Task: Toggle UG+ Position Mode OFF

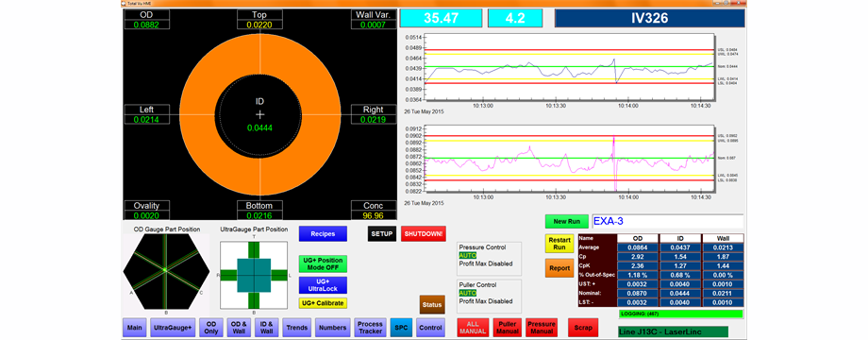Action: click(x=323, y=263)
